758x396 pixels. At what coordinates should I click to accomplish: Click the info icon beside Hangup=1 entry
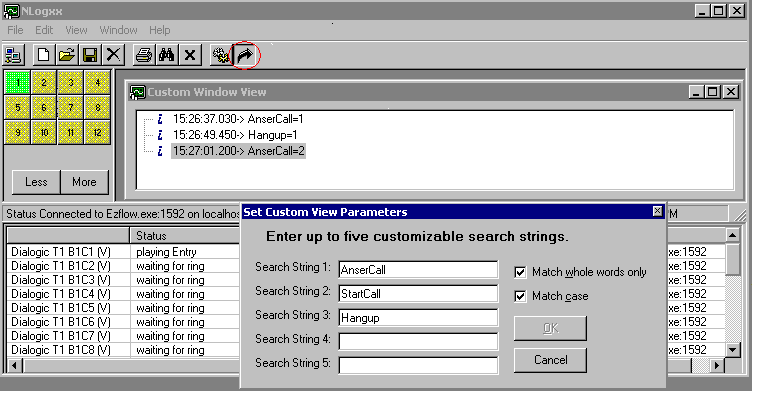tap(160, 135)
